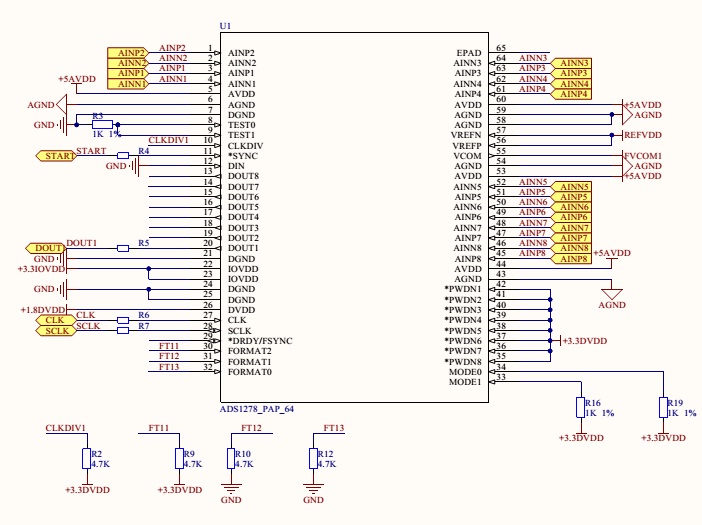Screen dimensions: 702x525
Task: Select resistor R3 symbol near TEST0
Action: tap(102, 125)
